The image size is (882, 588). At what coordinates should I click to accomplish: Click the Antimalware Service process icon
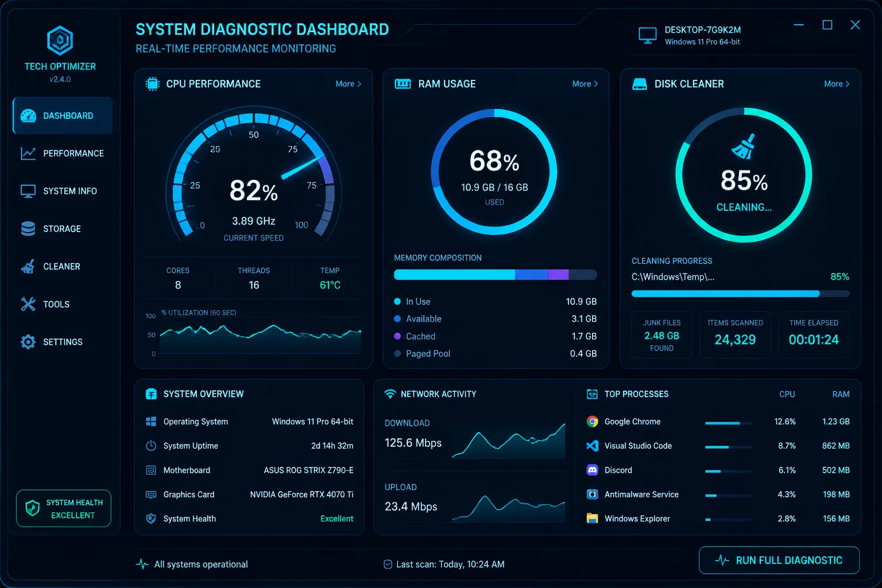(x=592, y=494)
